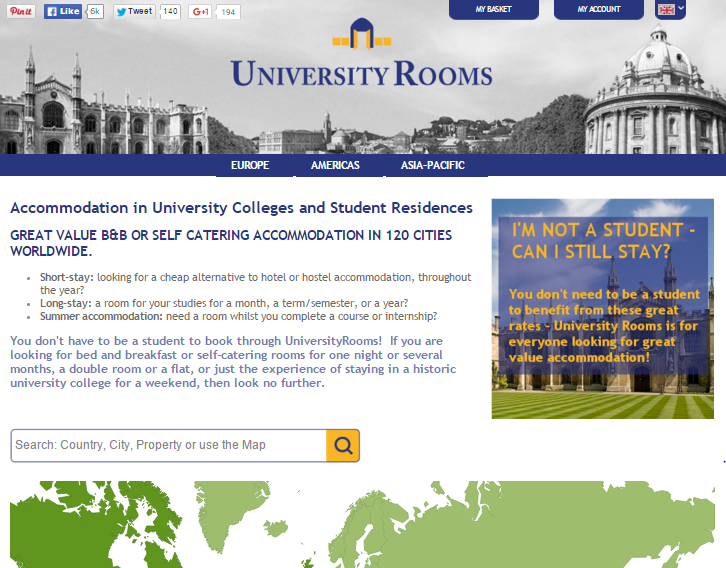
Task: Click the UK flag language icon
Action: click(665, 9)
